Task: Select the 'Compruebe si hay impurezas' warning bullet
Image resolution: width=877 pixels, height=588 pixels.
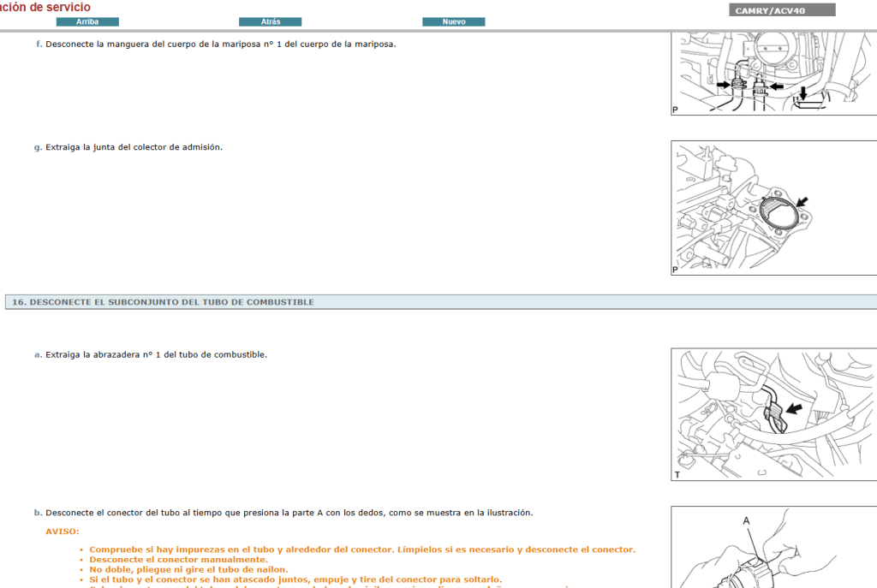Action: [362, 549]
